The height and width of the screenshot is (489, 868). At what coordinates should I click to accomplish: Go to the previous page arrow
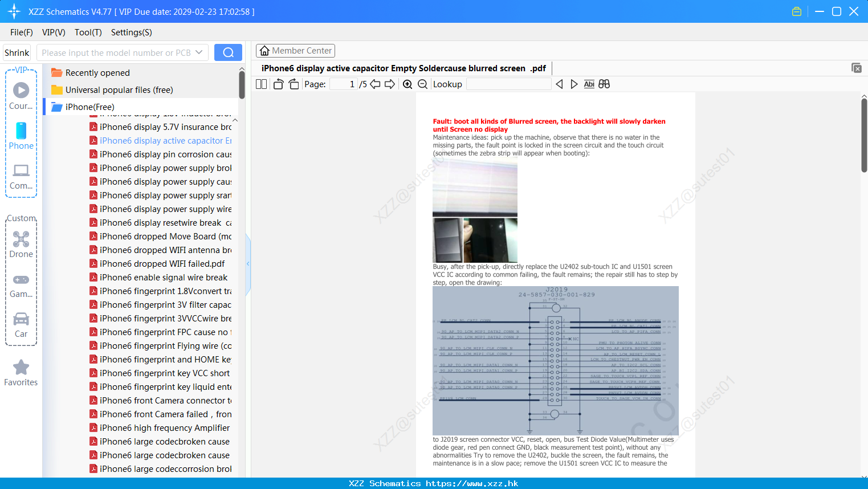pos(375,84)
